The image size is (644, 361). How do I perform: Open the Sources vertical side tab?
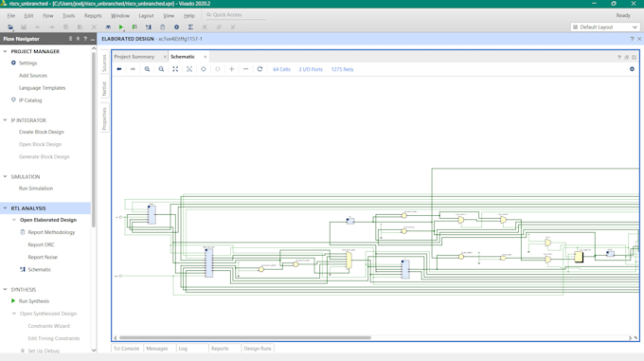[x=104, y=63]
